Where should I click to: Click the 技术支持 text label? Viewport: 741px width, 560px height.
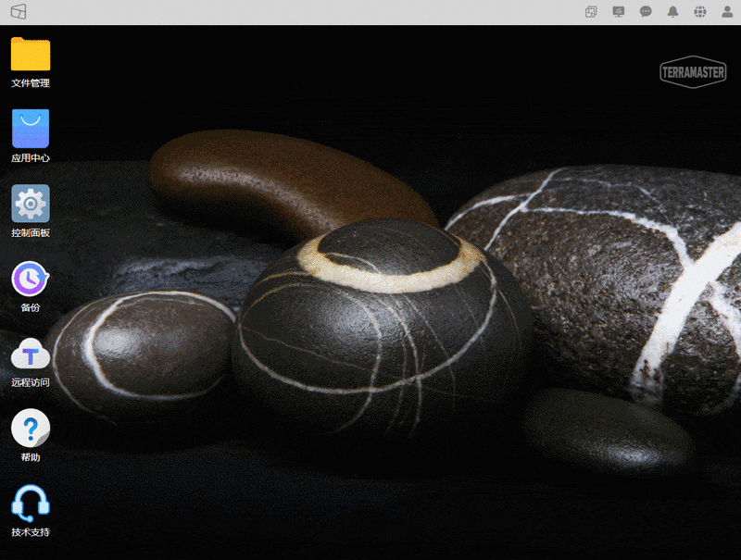(31, 532)
